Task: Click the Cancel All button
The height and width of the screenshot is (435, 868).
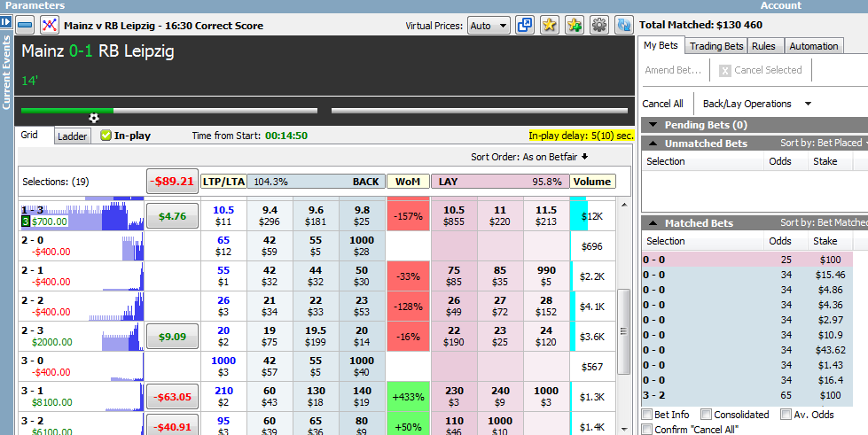Action: [x=662, y=104]
